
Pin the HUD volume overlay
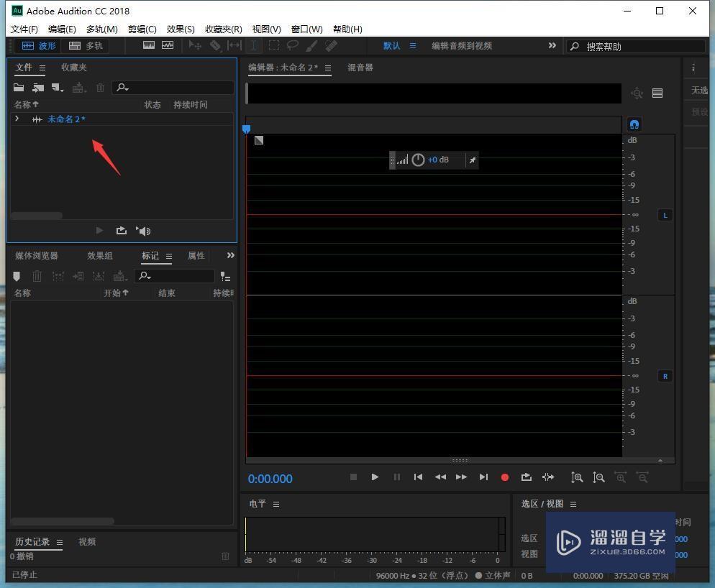pyautogui.click(x=473, y=160)
